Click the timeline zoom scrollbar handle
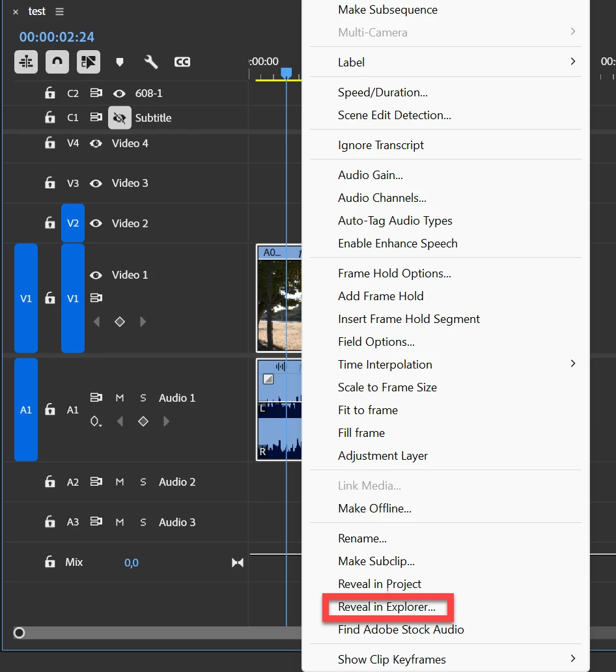The height and width of the screenshot is (672, 616). click(20, 633)
